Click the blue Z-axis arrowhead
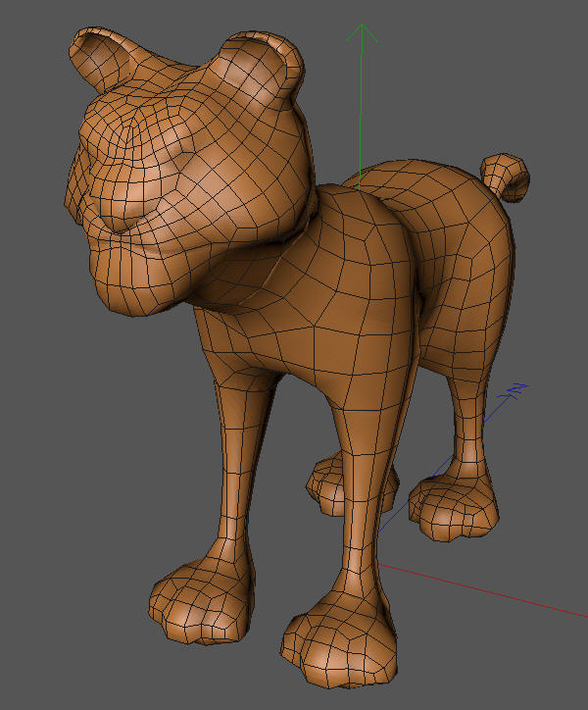Viewport: 588px width, 710px height. coord(514,391)
